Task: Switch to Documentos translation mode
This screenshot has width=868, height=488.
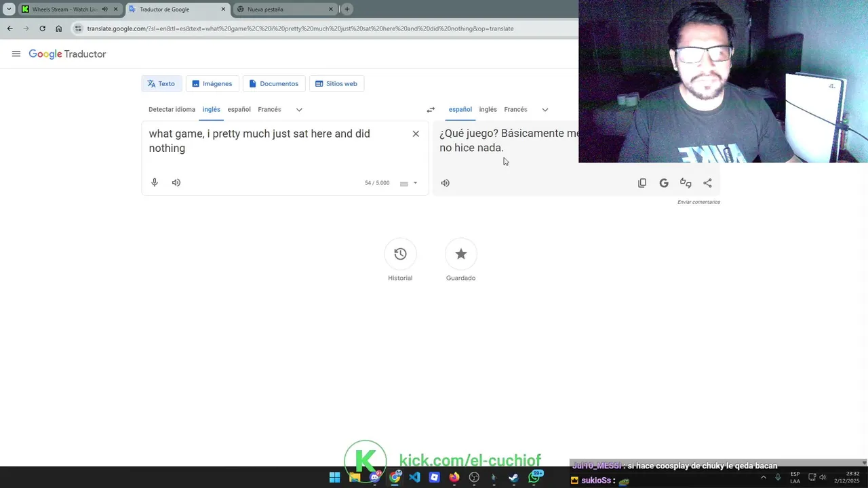Action: (274, 83)
